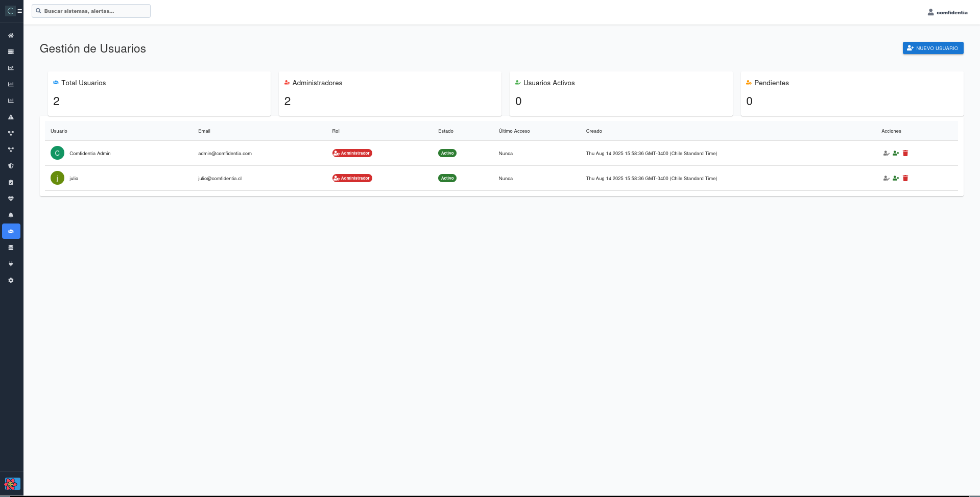Edit the user julio with pencil icon

tap(886, 178)
